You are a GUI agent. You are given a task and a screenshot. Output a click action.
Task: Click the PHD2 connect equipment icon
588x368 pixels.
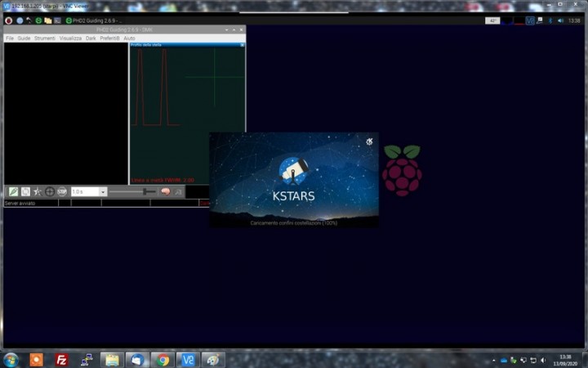(13, 191)
